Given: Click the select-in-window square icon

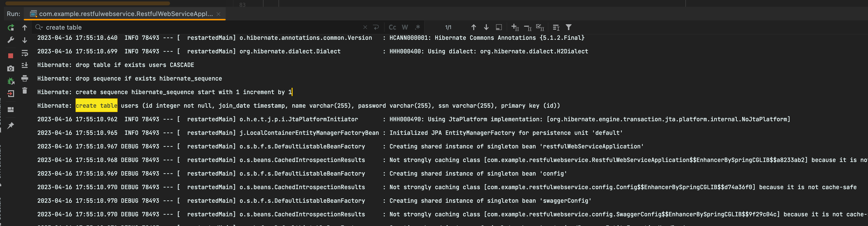Looking at the screenshot, I should pyautogui.click(x=499, y=27).
